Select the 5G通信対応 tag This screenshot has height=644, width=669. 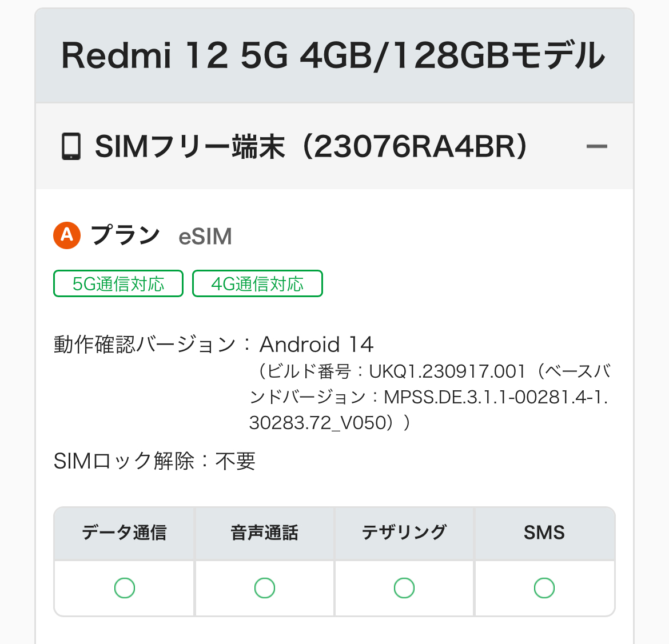(118, 284)
